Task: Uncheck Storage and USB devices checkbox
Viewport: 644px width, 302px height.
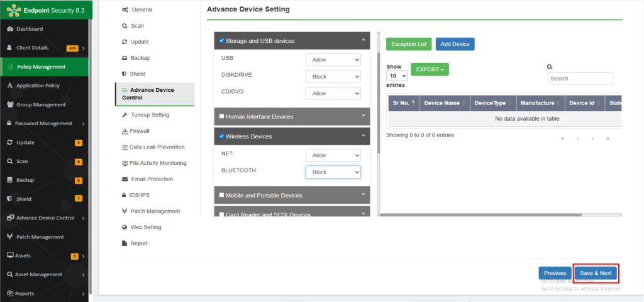Action: 221,41
